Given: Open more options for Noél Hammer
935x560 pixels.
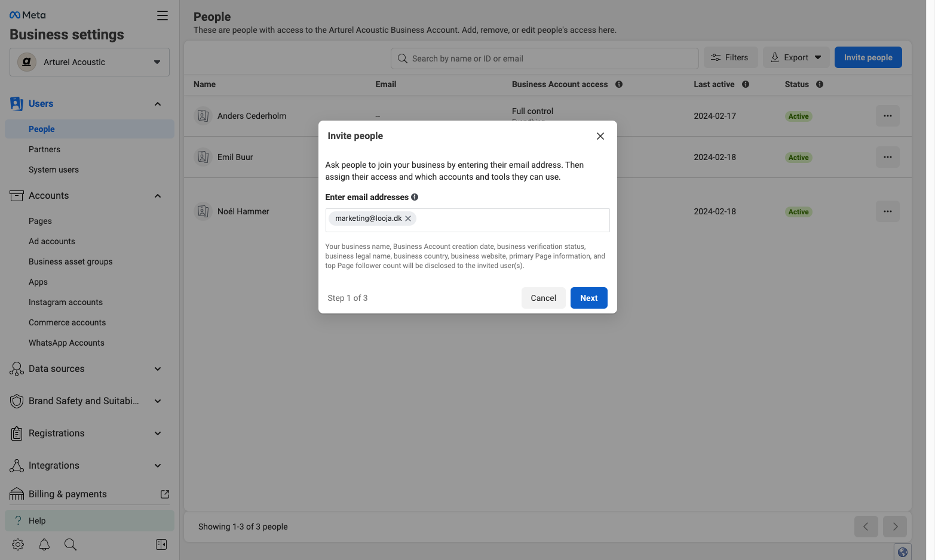Looking at the screenshot, I should [x=888, y=211].
